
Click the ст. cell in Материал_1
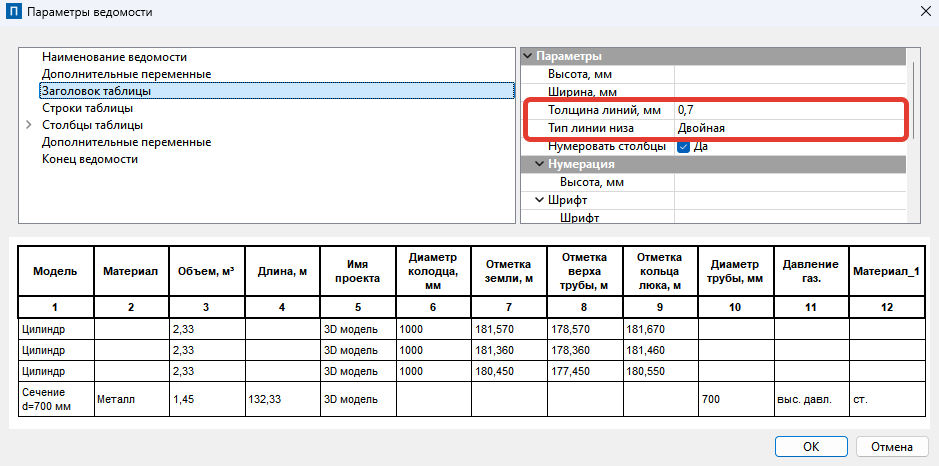[x=887, y=400]
